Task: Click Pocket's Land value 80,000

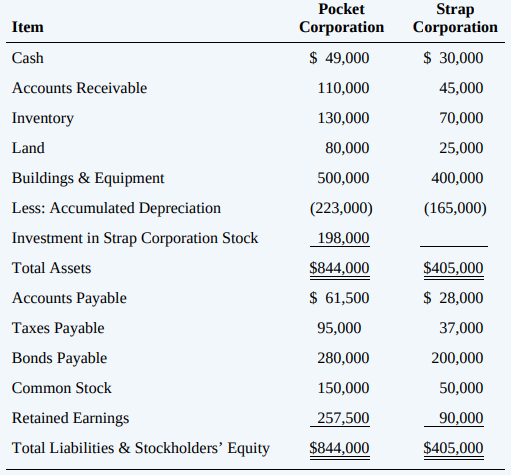Action: click(x=347, y=148)
